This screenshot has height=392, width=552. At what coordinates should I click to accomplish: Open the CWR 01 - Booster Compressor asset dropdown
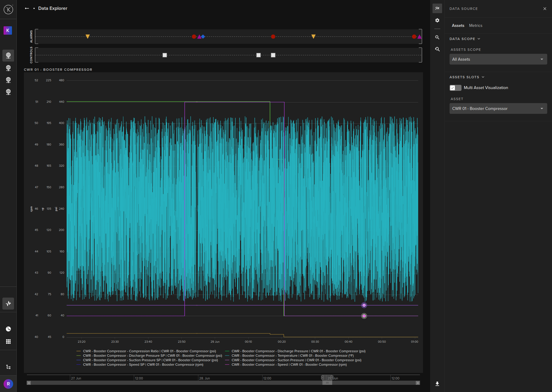click(498, 108)
